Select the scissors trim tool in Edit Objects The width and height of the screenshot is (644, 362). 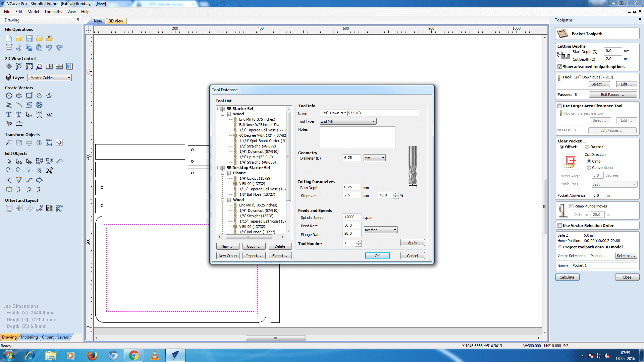tap(49, 171)
